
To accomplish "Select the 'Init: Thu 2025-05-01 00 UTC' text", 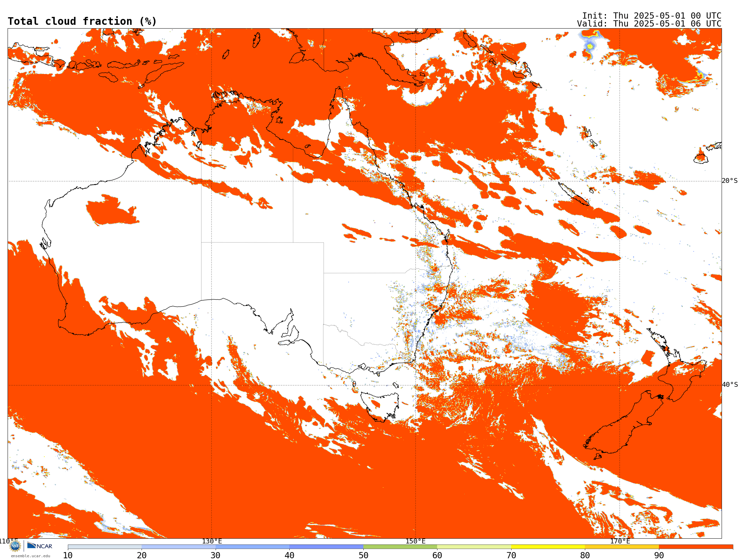I will click(x=652, y=16).
